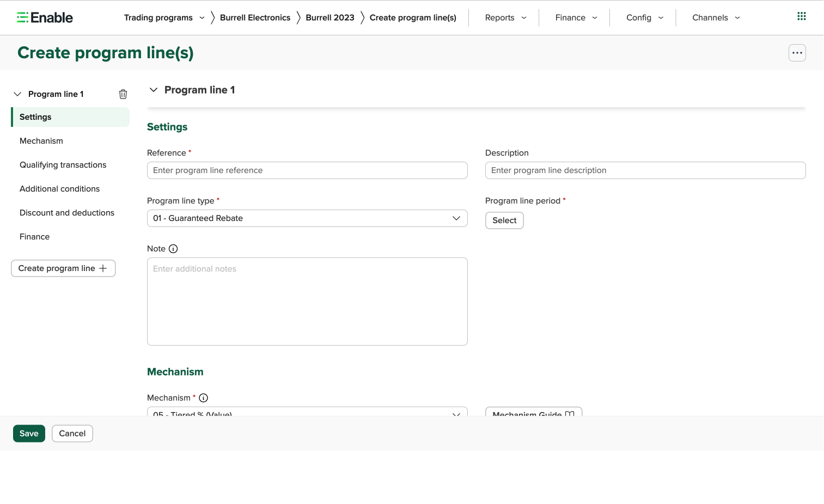The width and height of the screenshot is (824, 504).
Task: Open the three-dot more options menu
Action: pyautogui.click(x=797, y=53)
